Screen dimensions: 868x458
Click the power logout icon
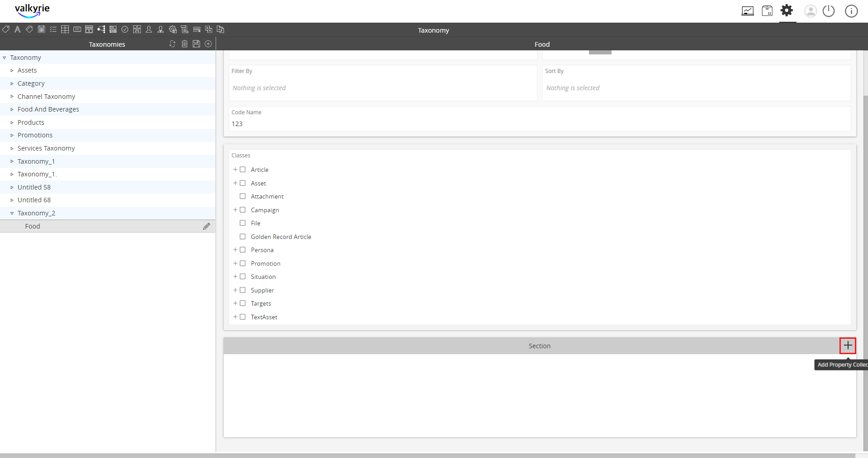829,11
